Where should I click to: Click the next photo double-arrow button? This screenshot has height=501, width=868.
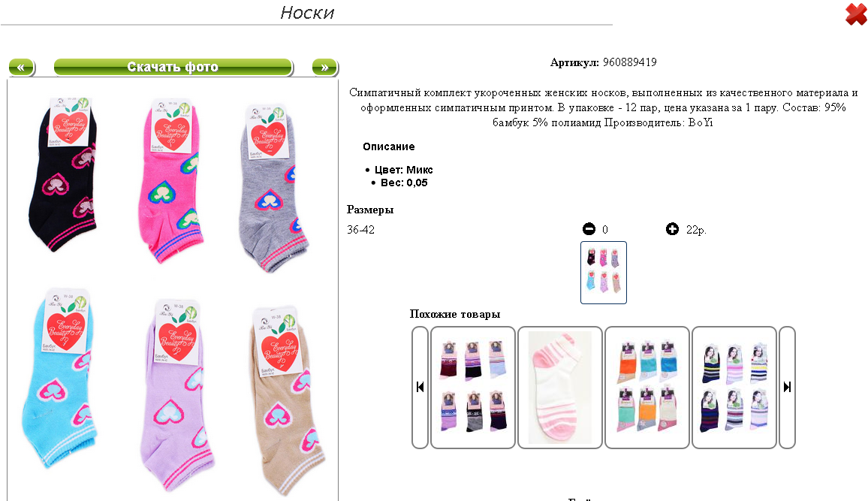[x=324, y=67]
